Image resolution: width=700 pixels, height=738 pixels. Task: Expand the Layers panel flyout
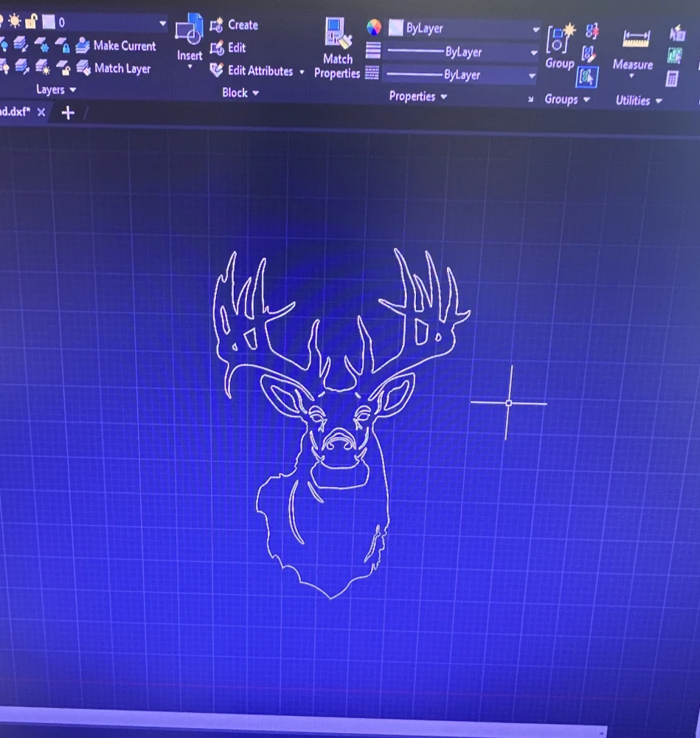coord(56,90)
